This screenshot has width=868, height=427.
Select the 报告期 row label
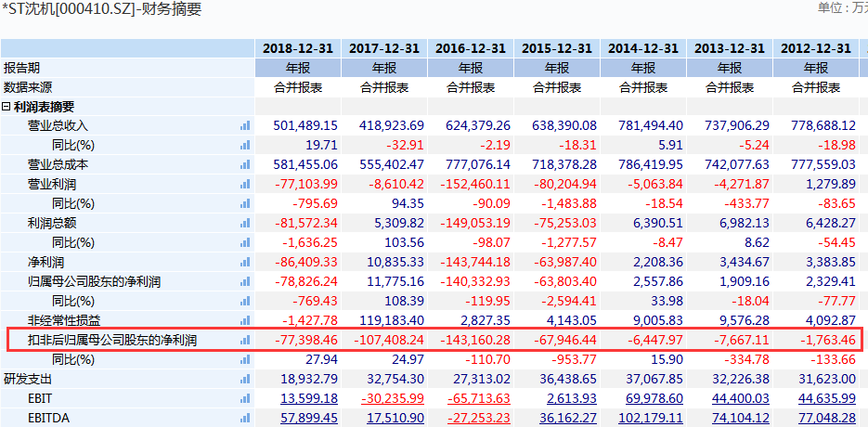coord(21,68)
